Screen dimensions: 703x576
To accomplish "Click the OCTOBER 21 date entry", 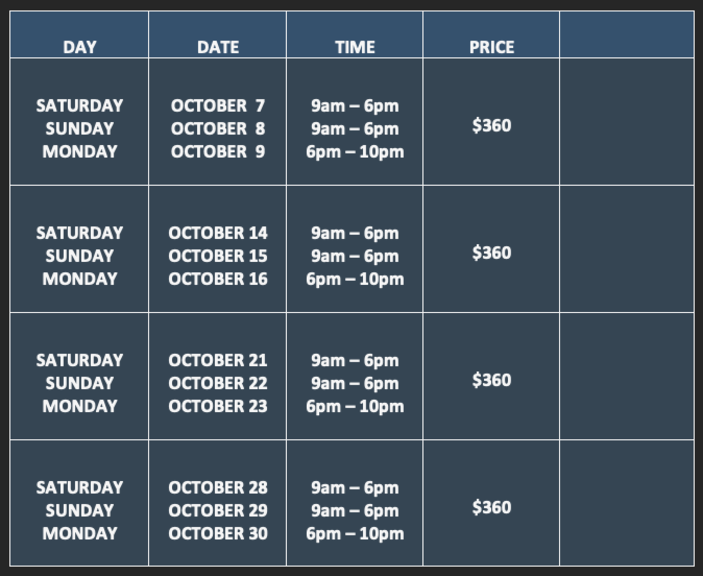I will click(x=218, y=360).
